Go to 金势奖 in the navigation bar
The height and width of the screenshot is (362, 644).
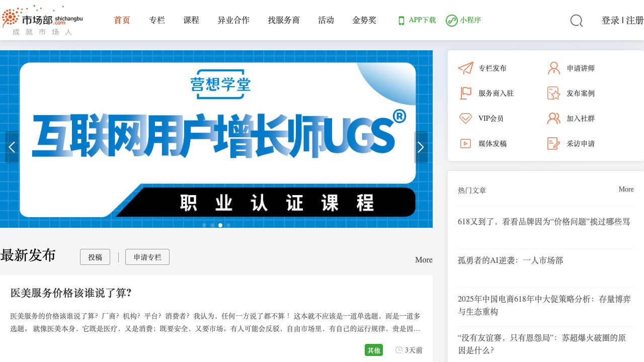pyautogui.click(x=364, y=20)
